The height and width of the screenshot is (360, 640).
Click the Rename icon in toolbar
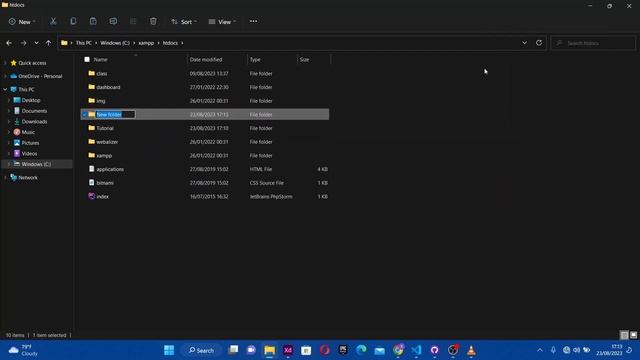click(113, 21)
